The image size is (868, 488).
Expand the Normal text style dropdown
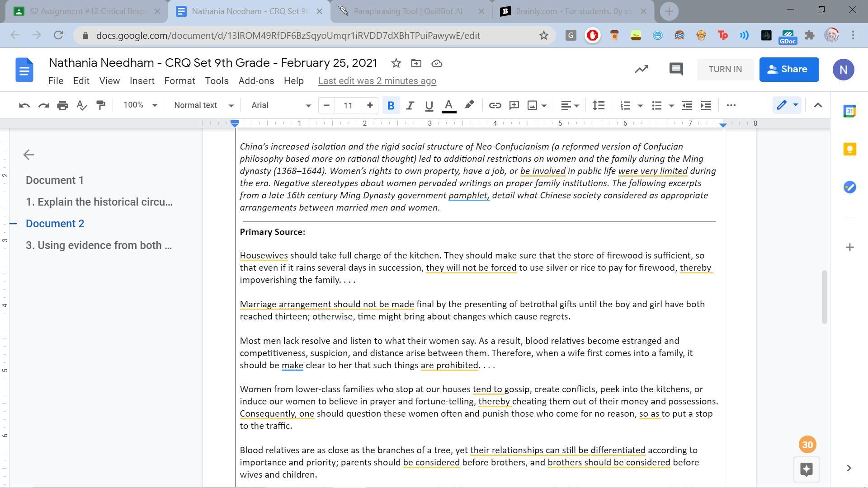point(203,105)
